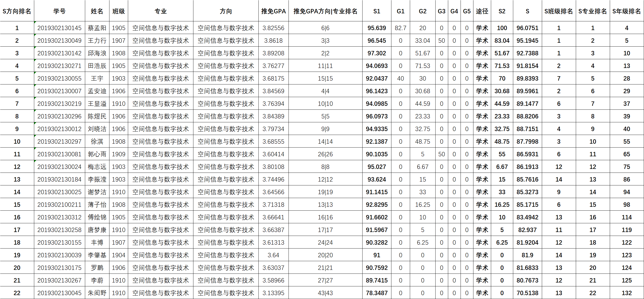Click the 途径 header cell

pos(482,11)
